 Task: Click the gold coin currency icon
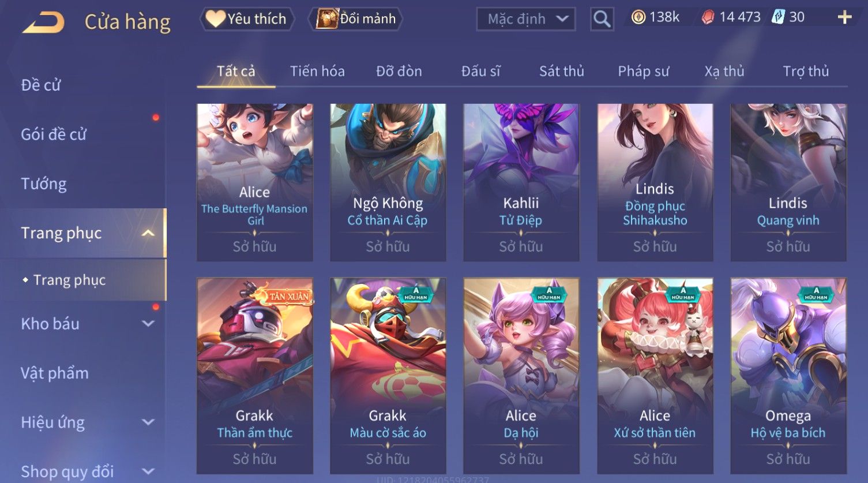pyautogui.click(x=638, y=17)
